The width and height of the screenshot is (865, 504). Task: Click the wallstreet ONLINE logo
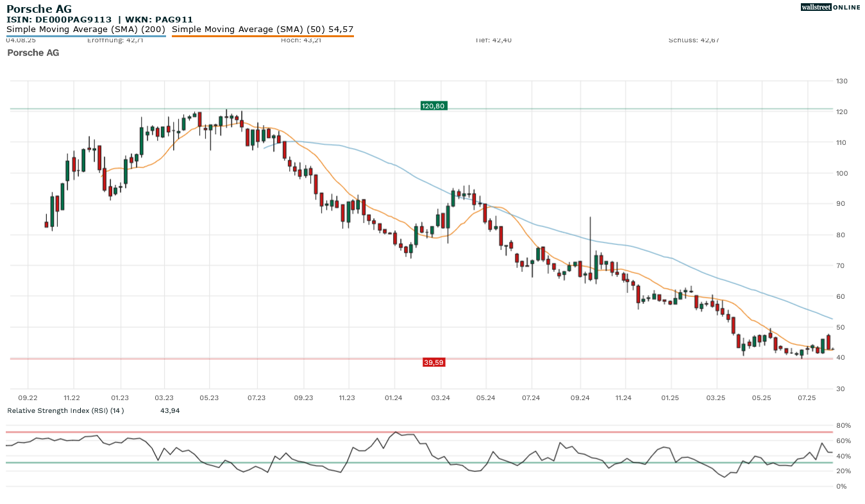(830, 7)
